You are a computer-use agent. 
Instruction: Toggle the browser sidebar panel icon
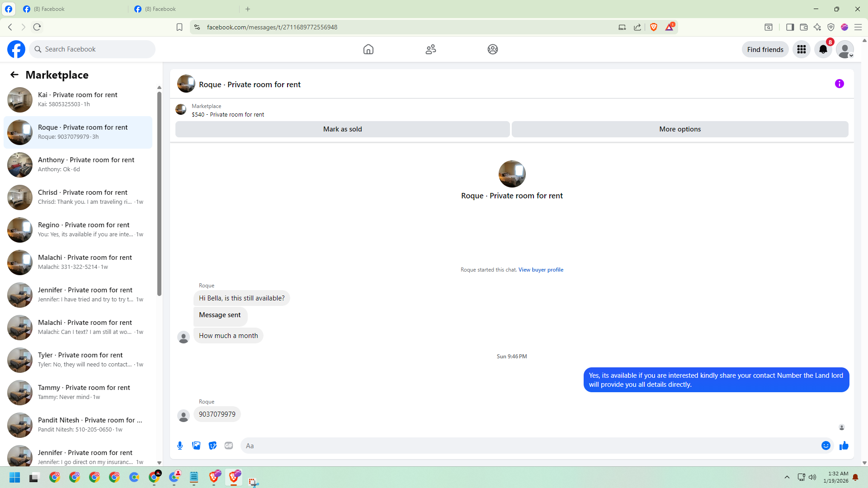(790, 27)
